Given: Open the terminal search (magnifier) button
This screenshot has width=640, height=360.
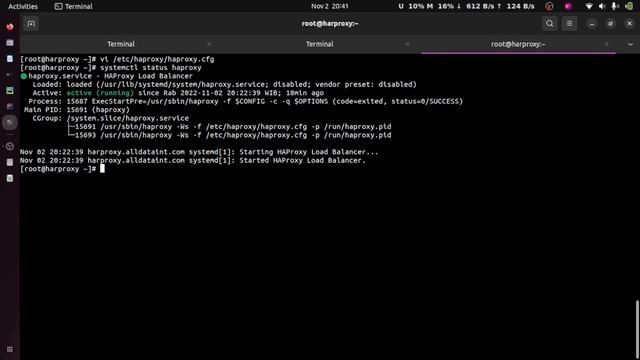Looking at the screenshot, I should coord(550,24).
